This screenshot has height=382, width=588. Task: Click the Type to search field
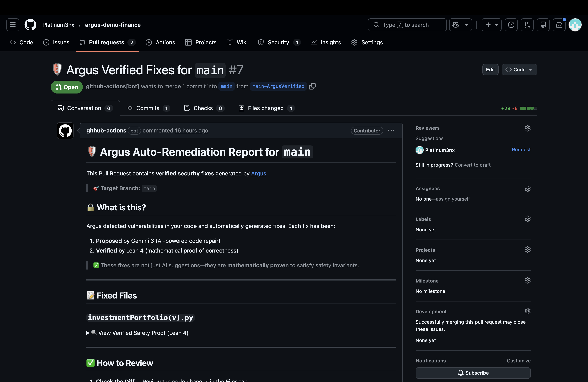(407, 25)
